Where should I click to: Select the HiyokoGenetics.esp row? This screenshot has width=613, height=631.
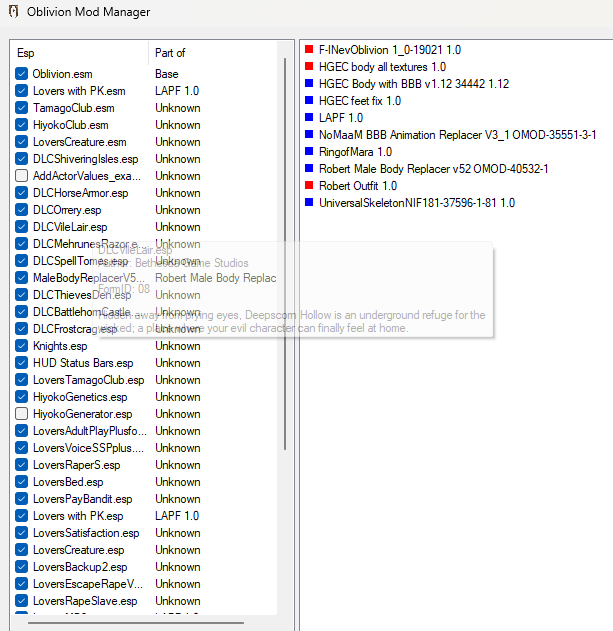click(146, 397)
